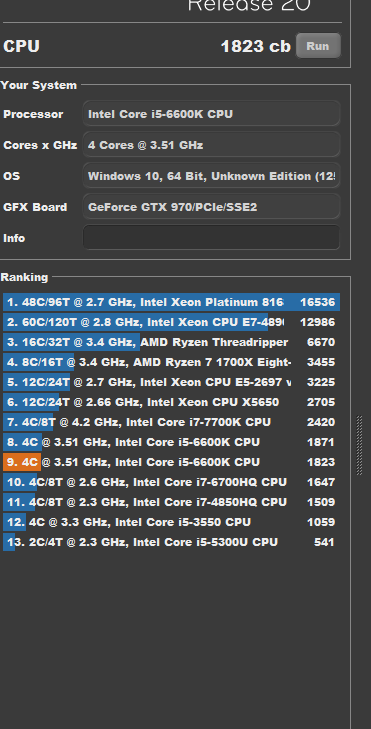371x729 pixels.
Task: Click the Processor field showing i5-6600K
Action: [212, 114]
